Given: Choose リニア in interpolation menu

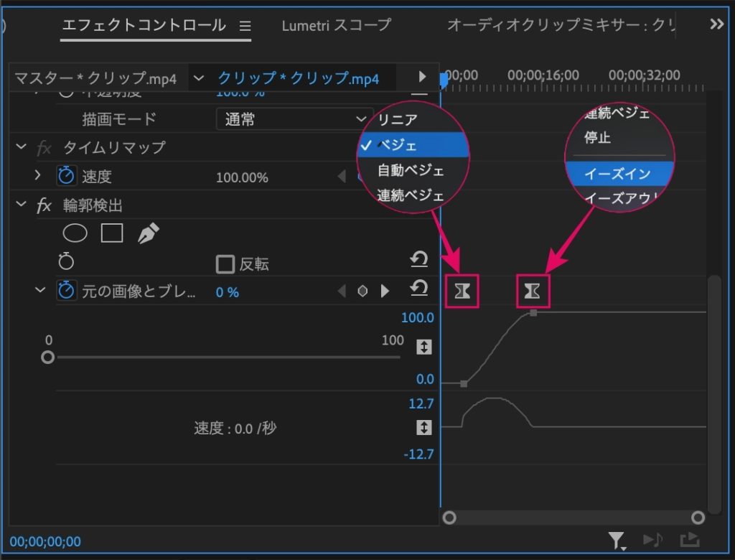Looking at the screenshot, I should [398, 120].
